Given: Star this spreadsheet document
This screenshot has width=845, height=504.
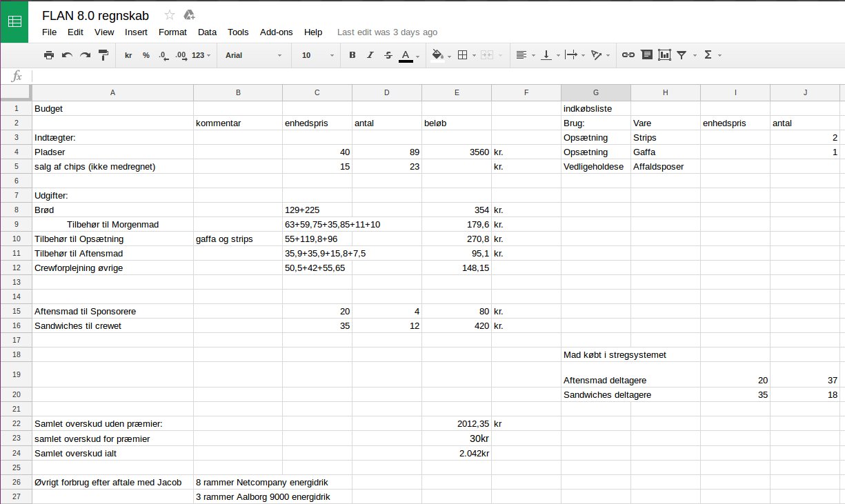Looking at the screenshot, I should [x=170, y=14].
